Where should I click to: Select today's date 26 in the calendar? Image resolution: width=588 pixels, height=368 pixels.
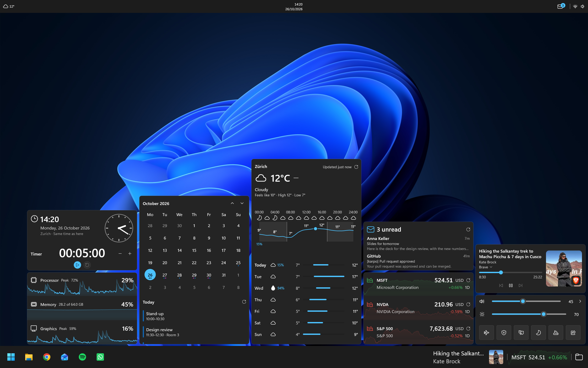[x=150, y=275]
